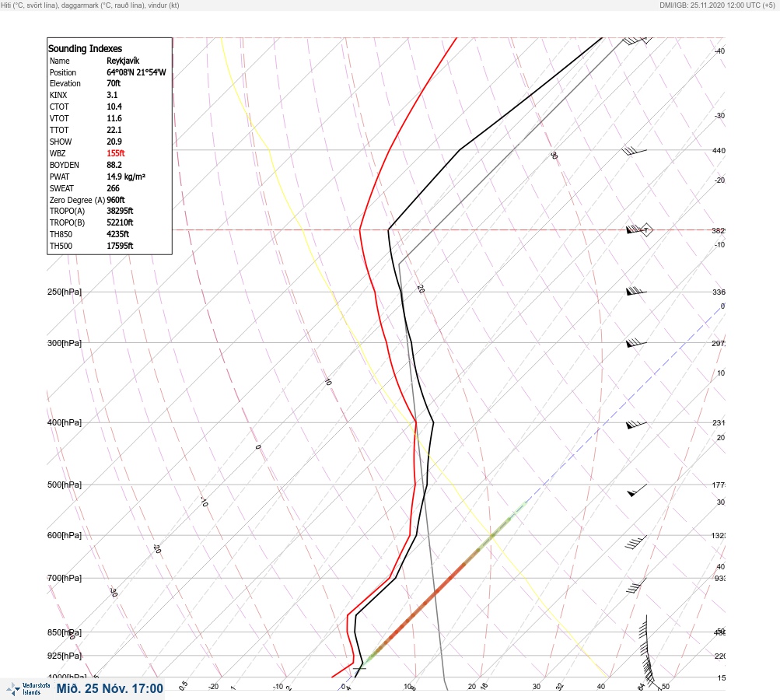Click the Elevation value '70ft'

click(114, 83)
